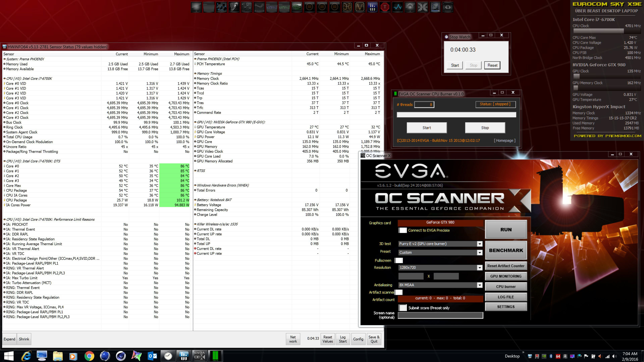Screen dimensions: 644x362
Task: Click Shrink in the HWiNFO window
Action: pos(24,339)
